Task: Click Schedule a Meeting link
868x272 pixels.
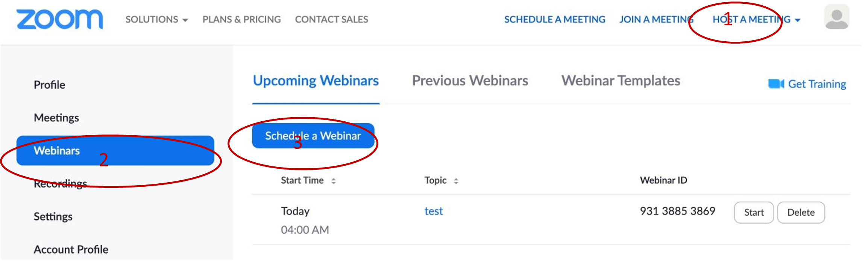Action: (x=554, y=20)
